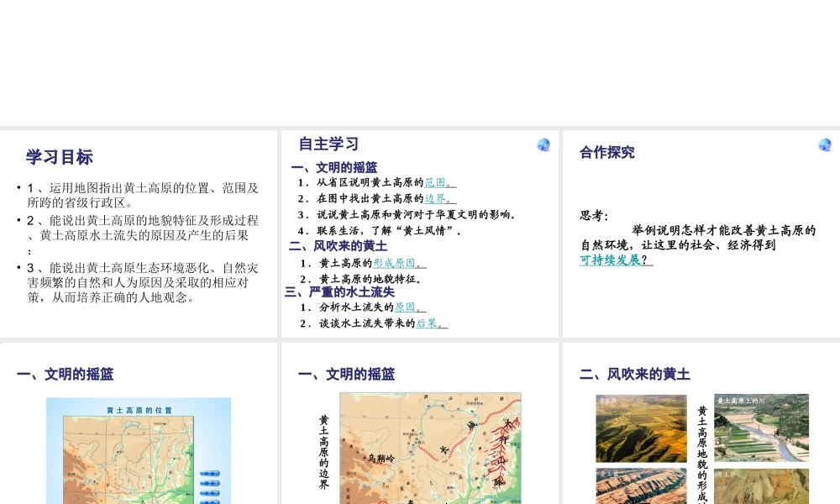840x504 pixels.
Task: Click heading 一、文明的摇篮 in 自主学习 slide
Action: [333, 167]
